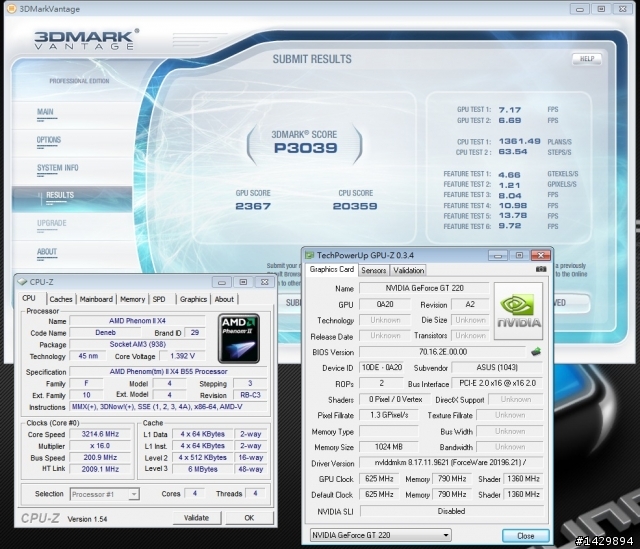Open the graphics card selection dropdown
This screenshot has width=640, height=549.
coord(380,535)
